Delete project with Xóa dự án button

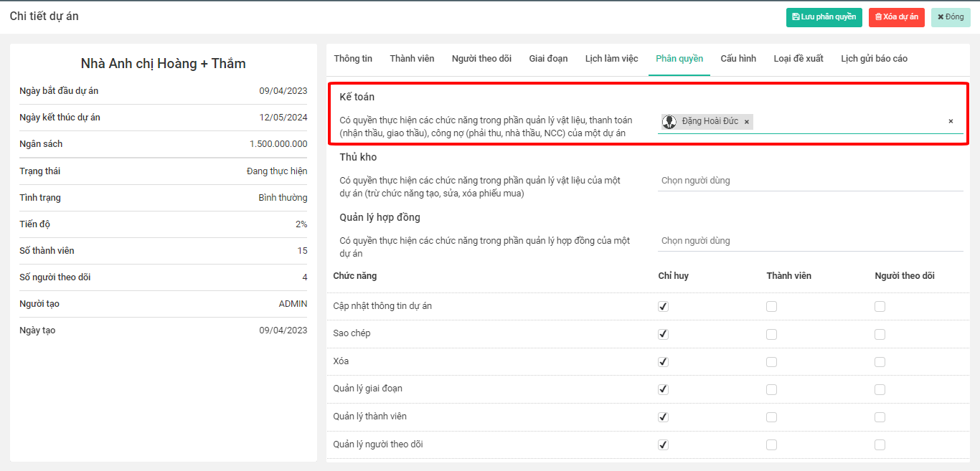[896, 17]
